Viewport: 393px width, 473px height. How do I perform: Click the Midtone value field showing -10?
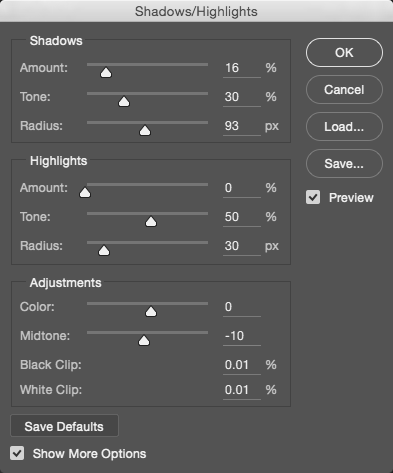[242, 336]
